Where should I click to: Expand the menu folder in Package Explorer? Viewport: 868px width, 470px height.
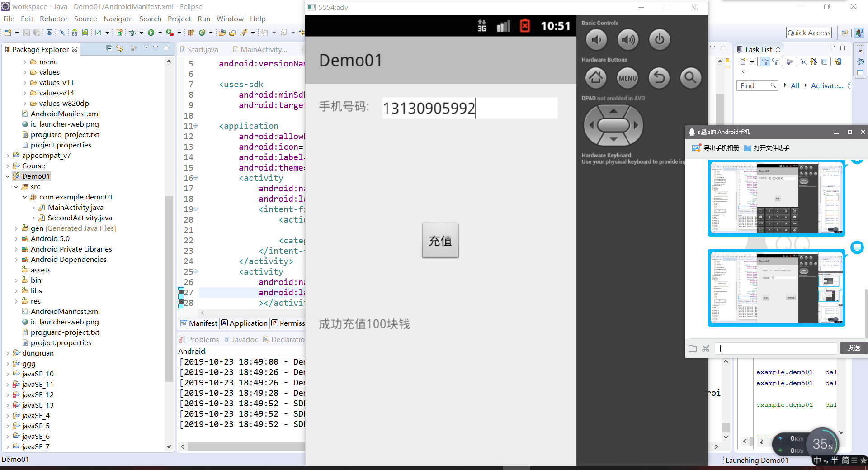pyautogui.click(x=25, y=62)
